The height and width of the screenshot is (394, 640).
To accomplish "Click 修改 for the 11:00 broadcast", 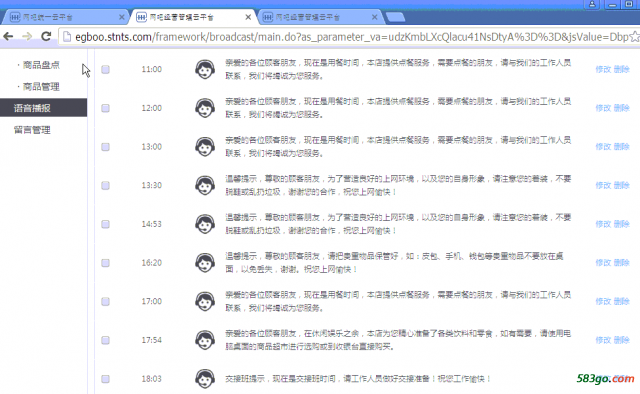I will [x=603, y=69].
